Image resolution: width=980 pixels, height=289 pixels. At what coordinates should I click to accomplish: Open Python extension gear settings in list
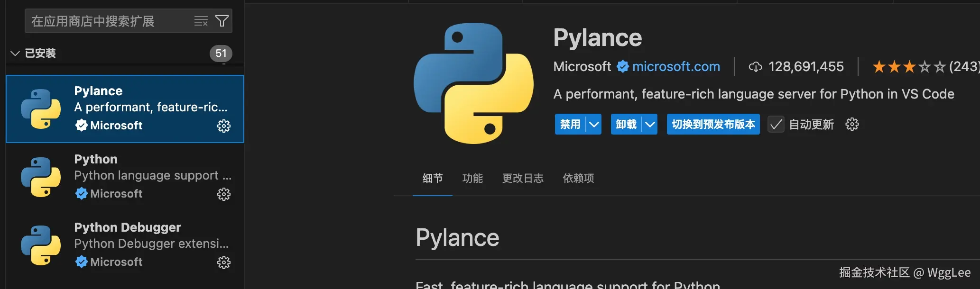pyautogui.click(x=224, y=194)
